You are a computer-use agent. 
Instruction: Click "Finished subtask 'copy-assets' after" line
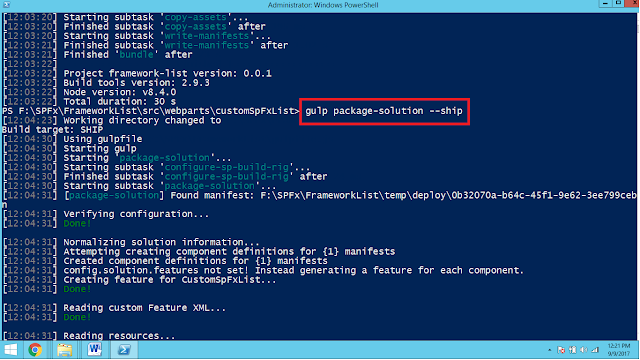pyautogui.click(x=164, y=27)
